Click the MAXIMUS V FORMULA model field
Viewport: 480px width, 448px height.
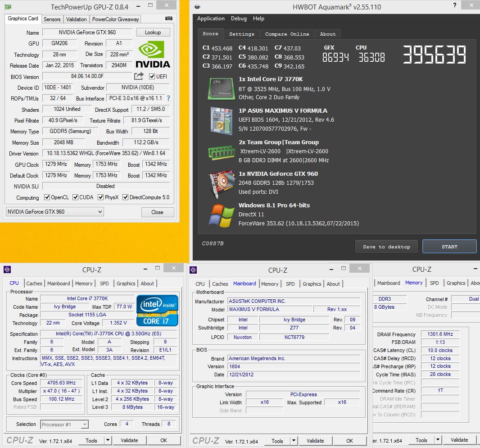pyautogui.click(x=270, y=309)
